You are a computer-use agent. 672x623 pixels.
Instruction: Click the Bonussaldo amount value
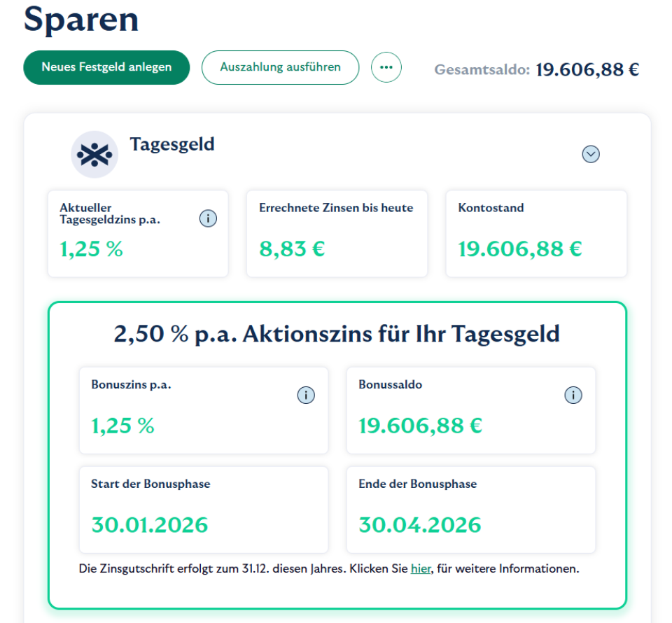click(420, 425)
